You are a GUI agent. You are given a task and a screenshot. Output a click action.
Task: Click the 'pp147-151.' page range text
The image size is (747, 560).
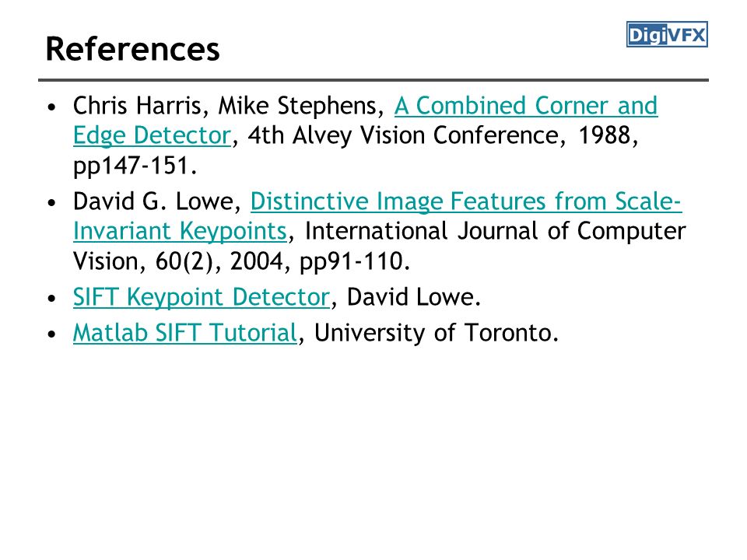pyautogui.click(x=135, y=166)
